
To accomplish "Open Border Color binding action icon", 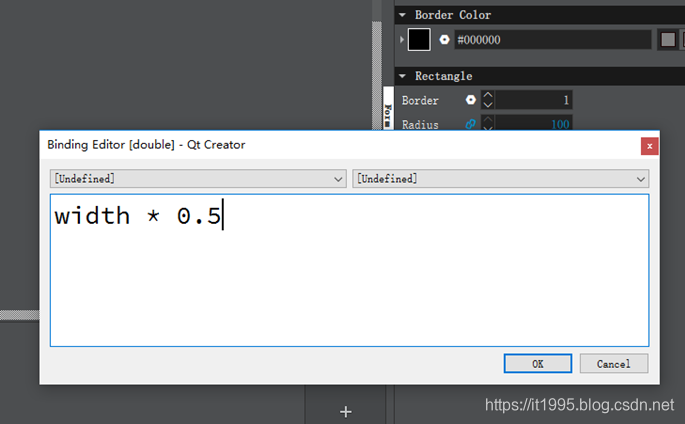I will [444, 40].
